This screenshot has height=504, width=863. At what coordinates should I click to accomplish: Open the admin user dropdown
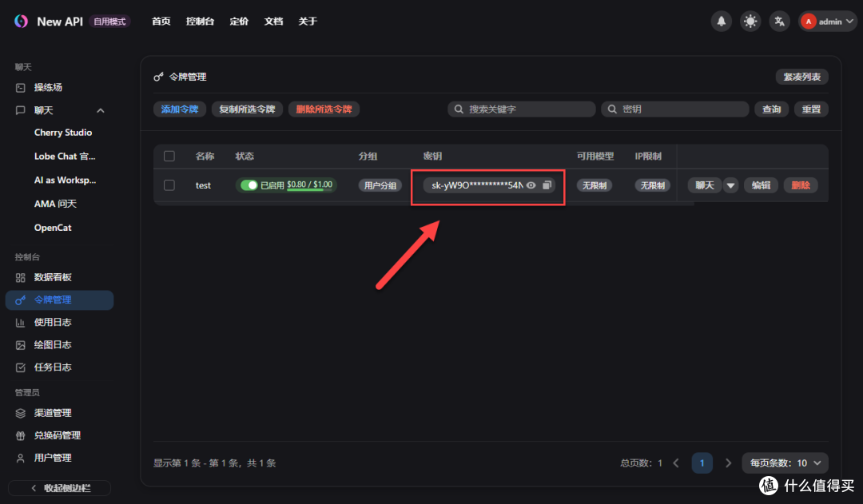[x=827, y=22]
